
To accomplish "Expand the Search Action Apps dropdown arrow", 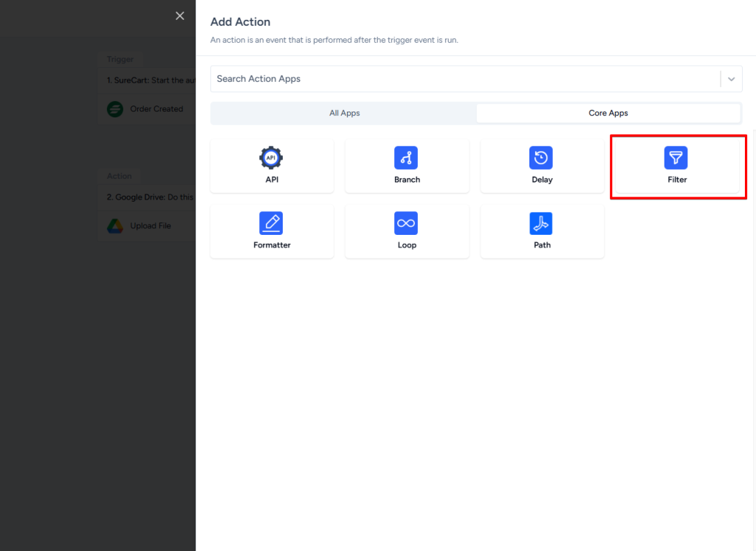I will click(731, 79).
